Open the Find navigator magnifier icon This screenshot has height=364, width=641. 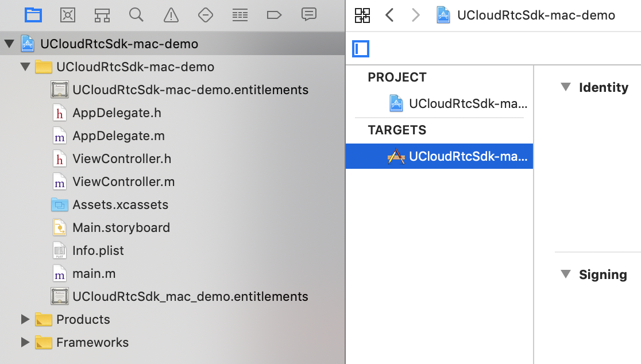[x=136, y=15]
